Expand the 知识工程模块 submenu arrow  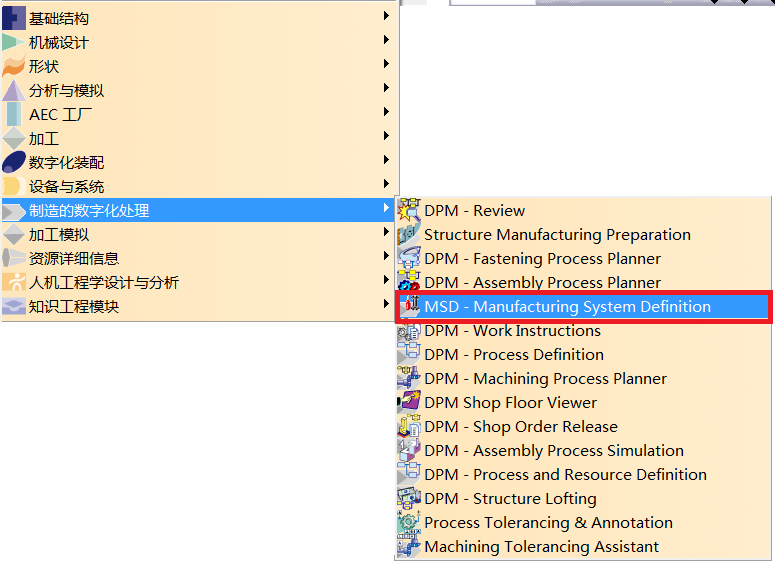click(x=386, y=303)
